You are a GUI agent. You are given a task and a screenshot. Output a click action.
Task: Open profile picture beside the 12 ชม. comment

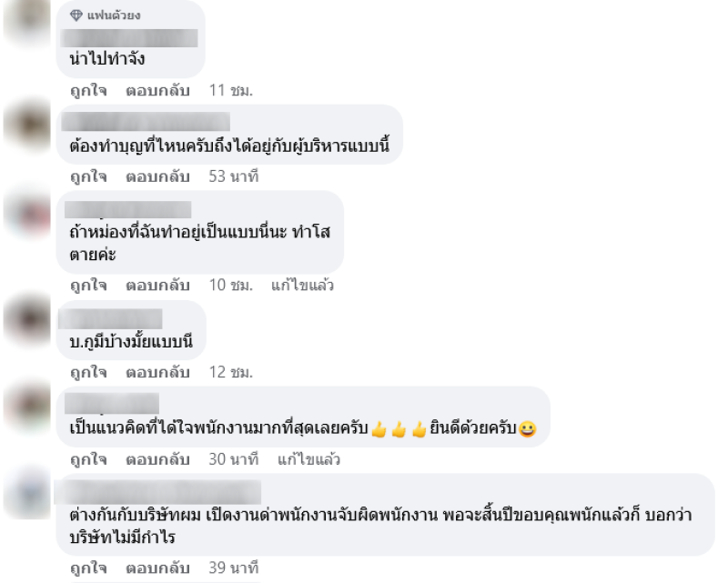coord(27,320)
